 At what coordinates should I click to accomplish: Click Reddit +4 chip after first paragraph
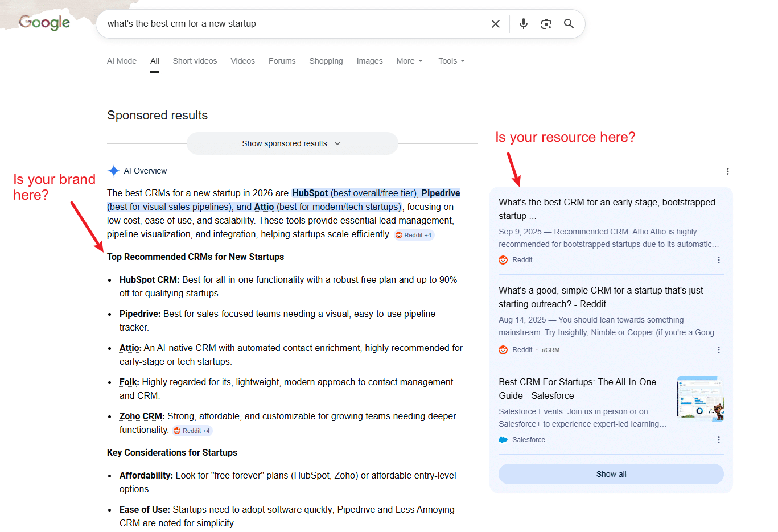(414, 235)
